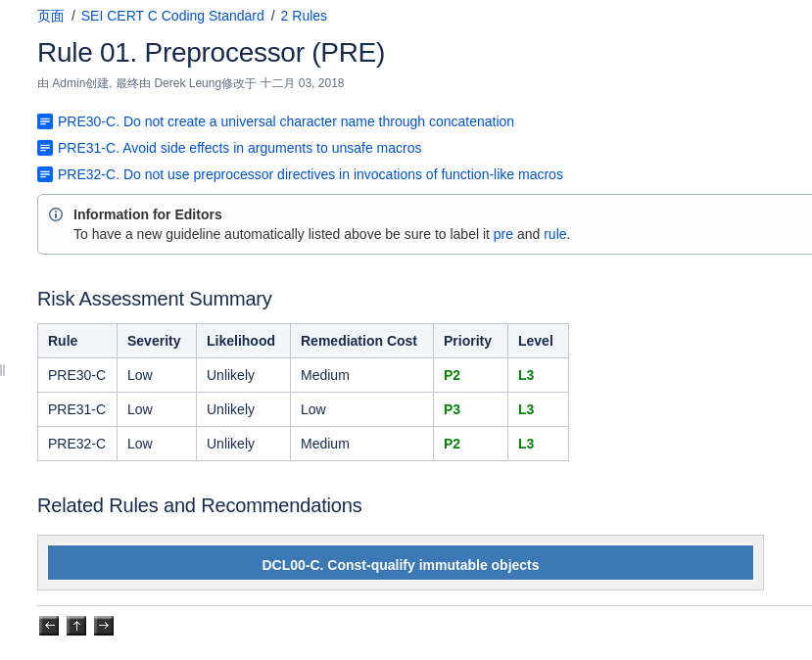This screenshot has height=660, width=812.
Task: Click the pre label link
Action: point(502,234)
